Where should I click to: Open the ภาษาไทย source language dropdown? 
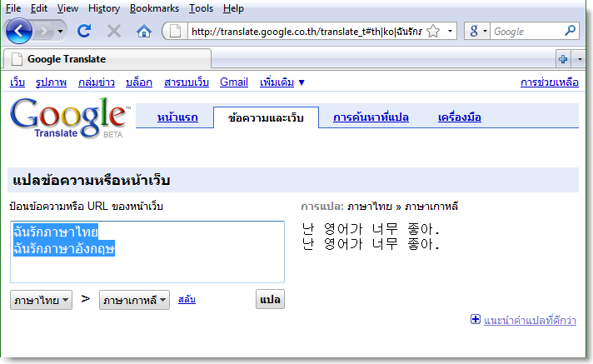pos(41,300)
